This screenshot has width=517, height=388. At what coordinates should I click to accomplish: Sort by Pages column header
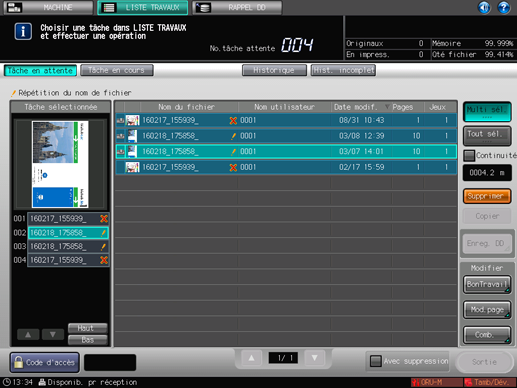(x=408, y=107)
